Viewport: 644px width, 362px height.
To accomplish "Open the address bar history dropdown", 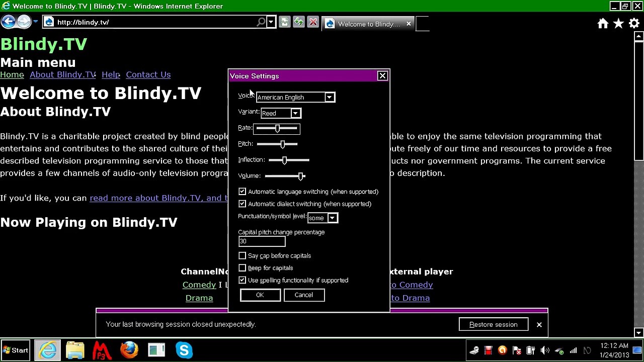I will coord(271,22).
